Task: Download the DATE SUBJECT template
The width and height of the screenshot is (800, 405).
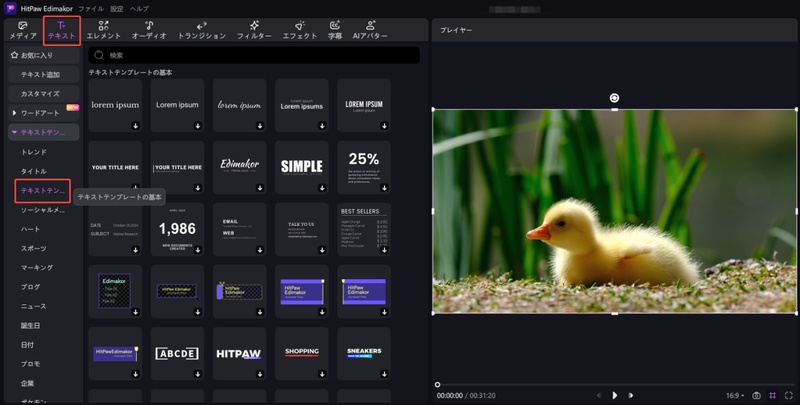Action: pyautogui.click(x=135, y=250)
